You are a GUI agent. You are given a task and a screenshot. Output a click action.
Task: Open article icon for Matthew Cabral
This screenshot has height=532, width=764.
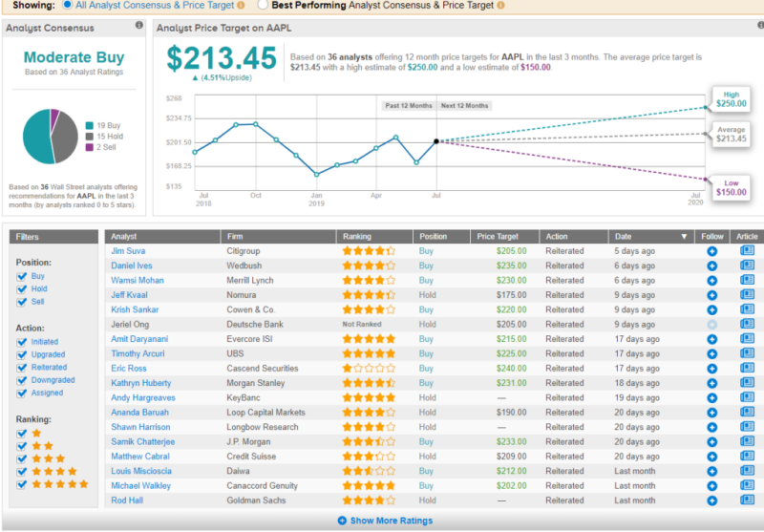click(x=747, y=456)
